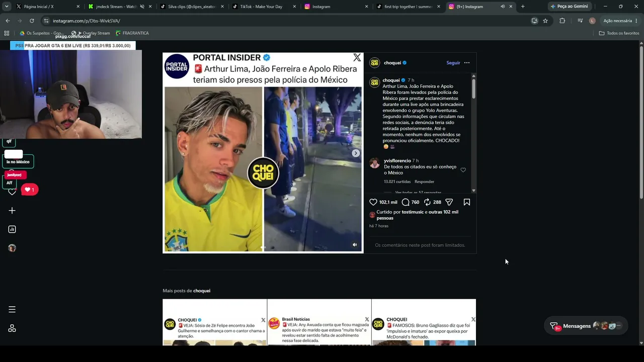Viewport: 644px width, 362px height.
Task: Open your profile avatar in Instagram sidebar
Action: point(12,248)
